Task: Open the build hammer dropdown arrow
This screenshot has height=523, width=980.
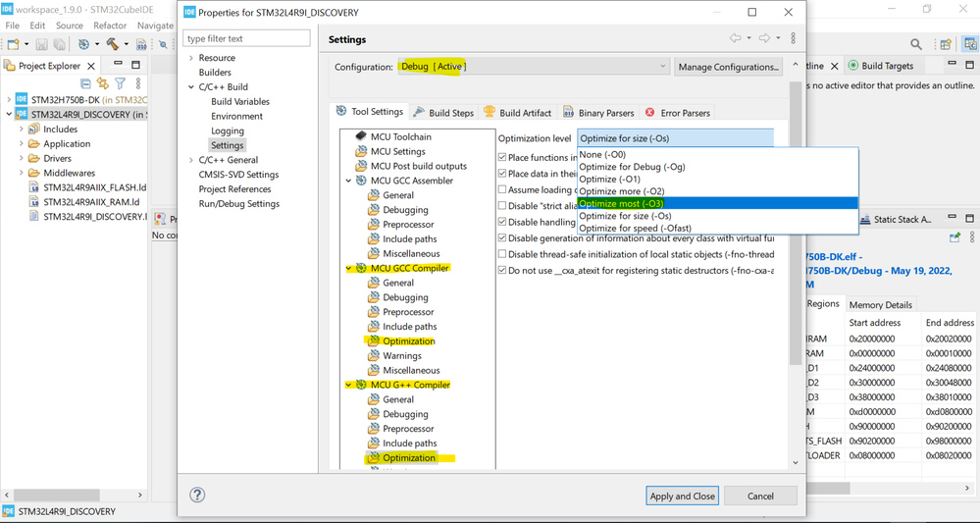Action: point(126,44)
